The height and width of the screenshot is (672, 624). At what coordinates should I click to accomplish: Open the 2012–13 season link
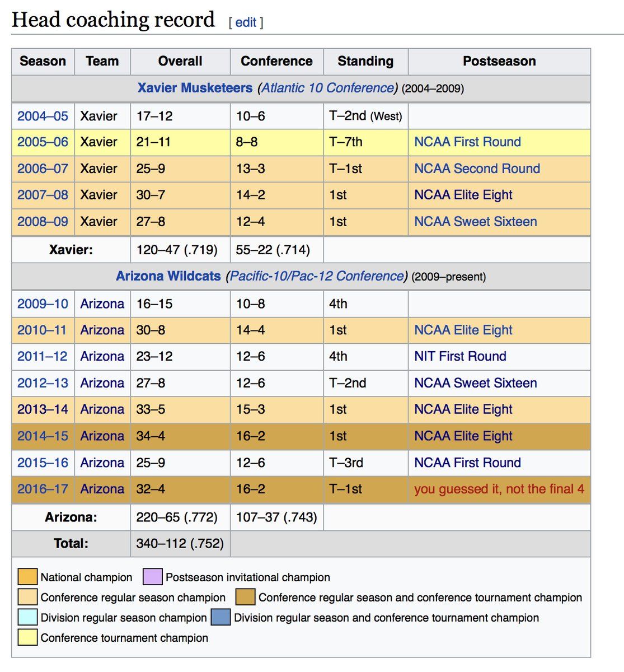tap(43, 383)
